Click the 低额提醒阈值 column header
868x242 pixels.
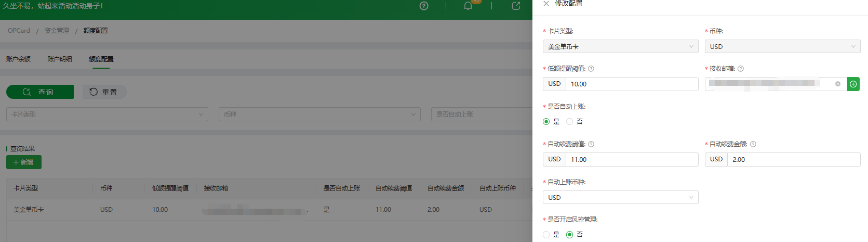170,188
